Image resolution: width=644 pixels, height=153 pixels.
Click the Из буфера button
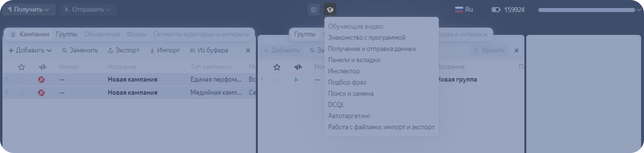209,50
